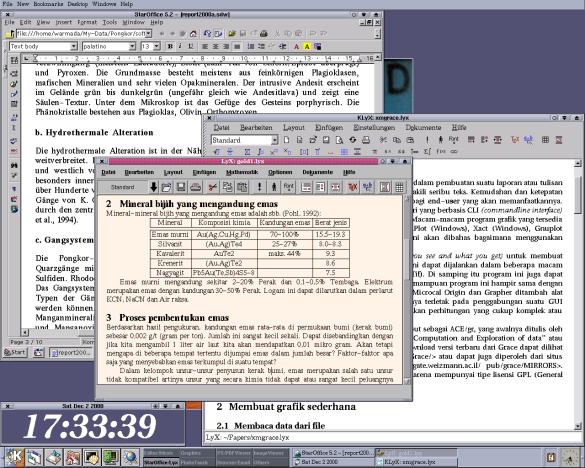
Task: Open the KDE K start menu
Action: pyautogui.click(x=15, y=456)
